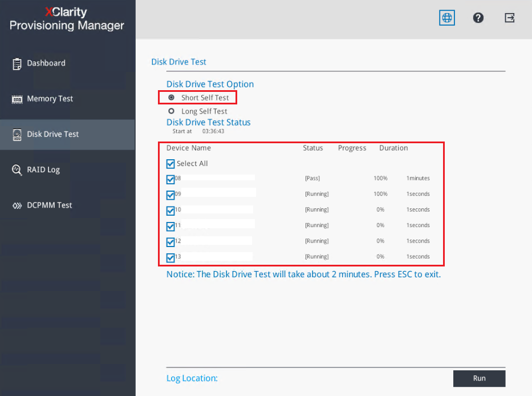The height and width of the screenshot is (396, 532).
Task: Click the 1seconds duration of device 10
Action: 418,209
